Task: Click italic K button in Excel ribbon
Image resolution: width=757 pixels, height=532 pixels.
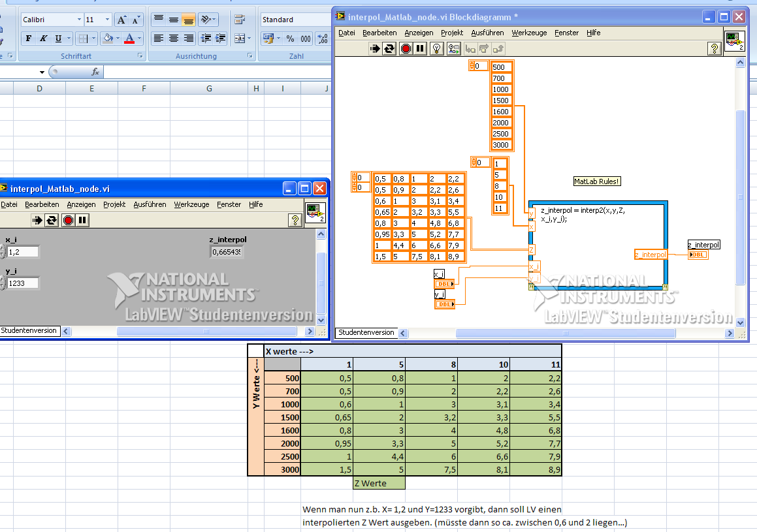Action: [43, 39]
